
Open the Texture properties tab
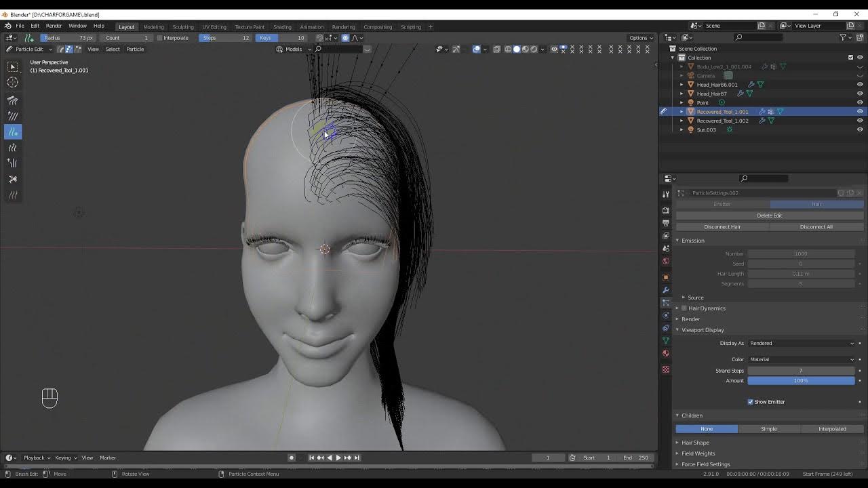click(666, 369)
